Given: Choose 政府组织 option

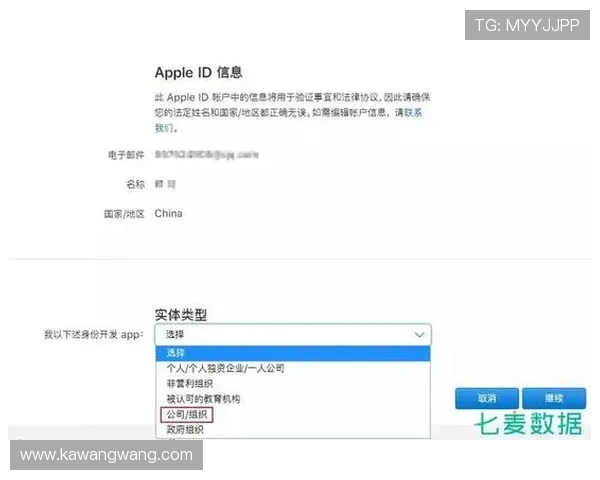Looking at the screenshot, I should pyautogui.click(x=293, y=429).
